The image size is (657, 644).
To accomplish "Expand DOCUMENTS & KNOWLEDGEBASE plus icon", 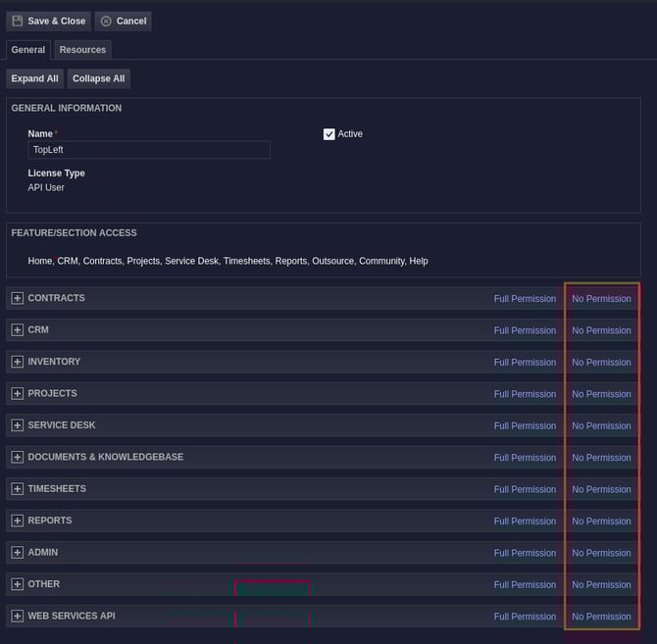I will click(18, 457).
